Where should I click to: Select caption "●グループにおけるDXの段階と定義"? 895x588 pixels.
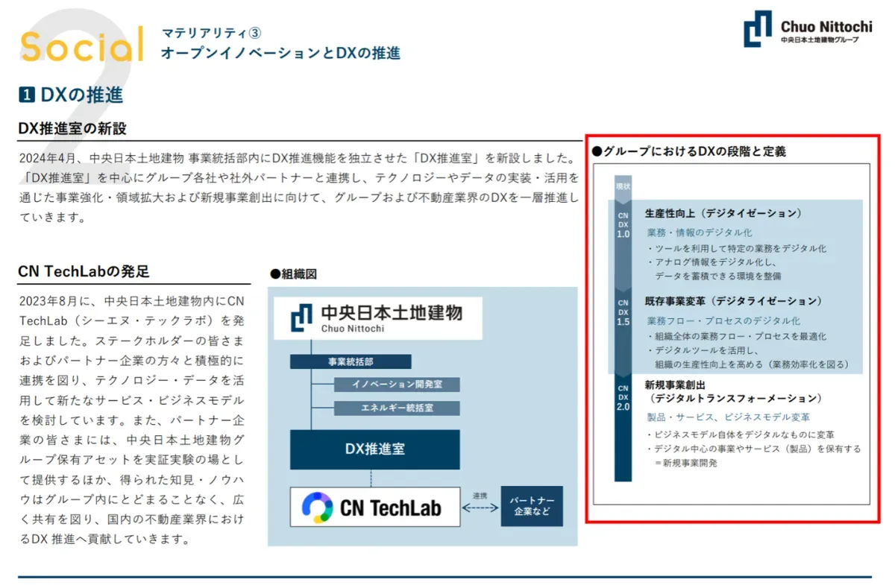pos(688,151)
